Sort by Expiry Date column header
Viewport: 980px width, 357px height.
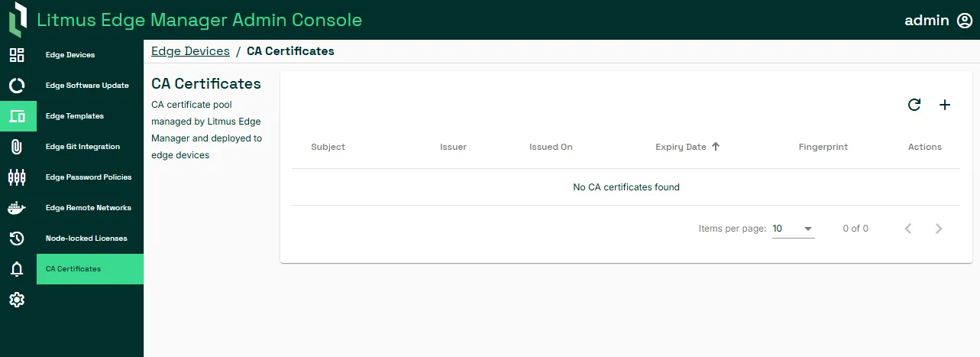point(681,147)
